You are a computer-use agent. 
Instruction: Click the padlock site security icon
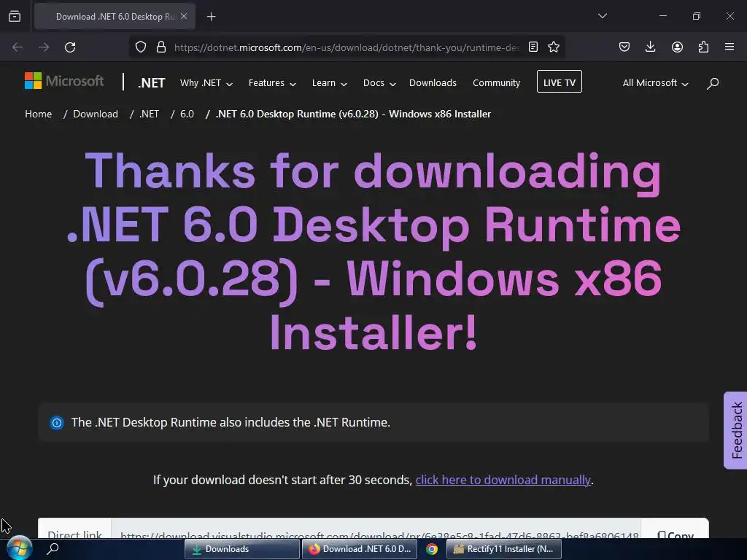point(161,47)
